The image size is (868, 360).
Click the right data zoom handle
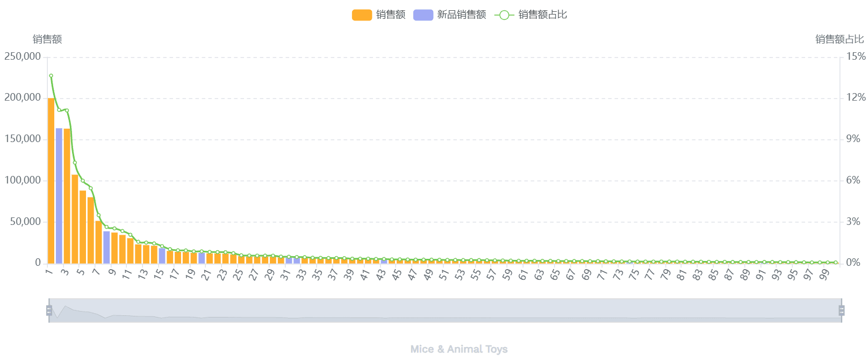[842, 310]
